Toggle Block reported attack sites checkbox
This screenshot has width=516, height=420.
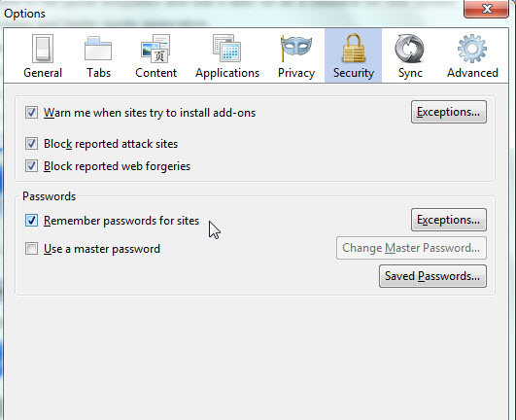32,144
